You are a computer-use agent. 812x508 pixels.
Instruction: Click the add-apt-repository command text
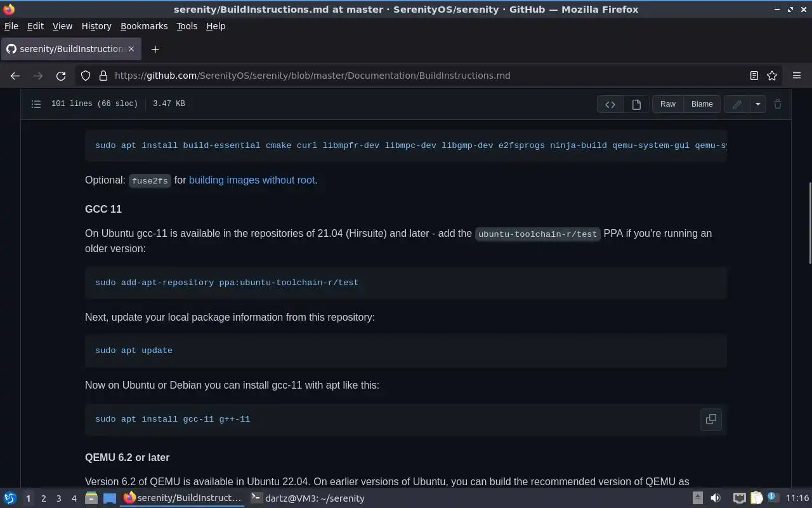(226, 283)
